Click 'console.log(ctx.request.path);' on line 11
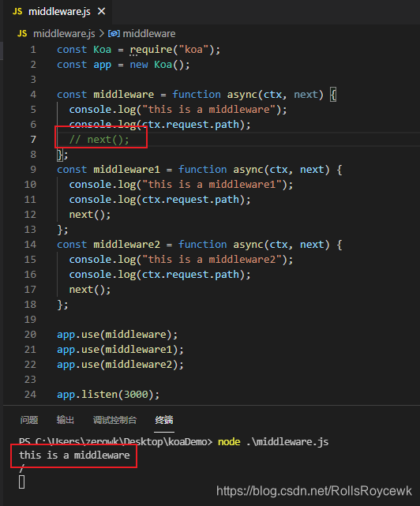The height and width of the screenshot is (506, 420). tap(159, 200)
